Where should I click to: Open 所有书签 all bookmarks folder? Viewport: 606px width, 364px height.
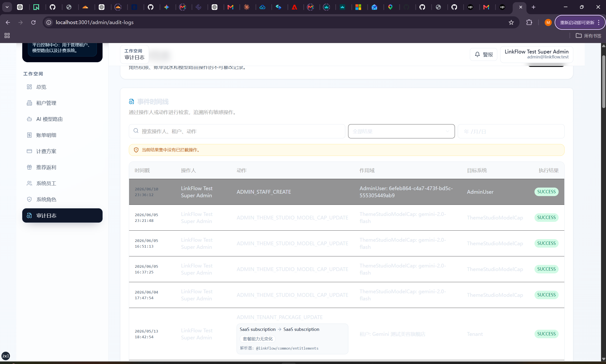click(588, 35)
